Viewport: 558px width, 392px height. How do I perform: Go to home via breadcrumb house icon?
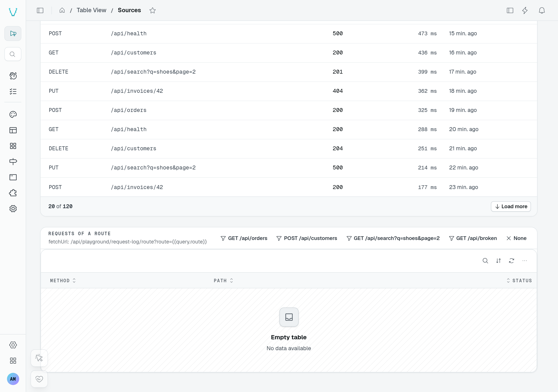62,10
